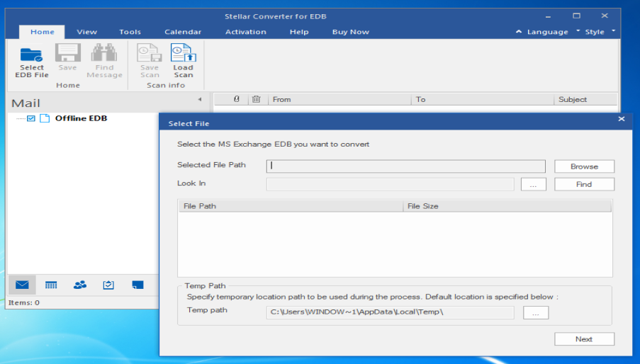Open the Contacts people icon
Viewport: 640px width, 364px height.
80,285
